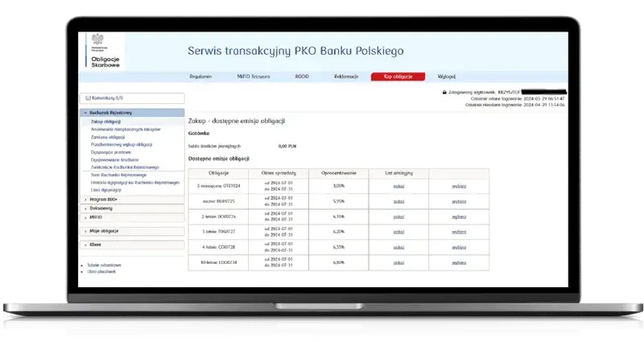Expand the MIFID sidebar section
The height and width of the screenshot is (342, 644).
132,217
